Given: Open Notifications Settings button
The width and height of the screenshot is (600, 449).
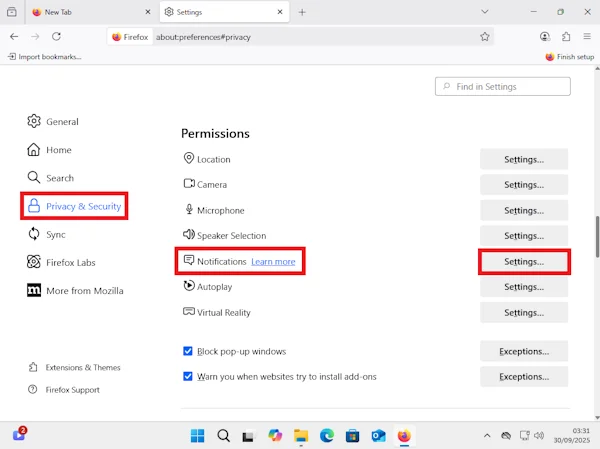Looking at the screenshot, I should 524,262.
